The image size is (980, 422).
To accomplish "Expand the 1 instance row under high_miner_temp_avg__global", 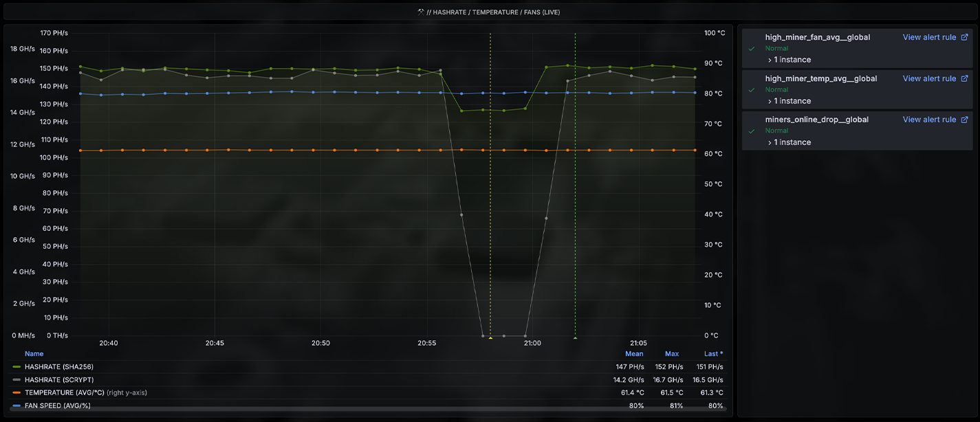I will click(x=789, y=101).
